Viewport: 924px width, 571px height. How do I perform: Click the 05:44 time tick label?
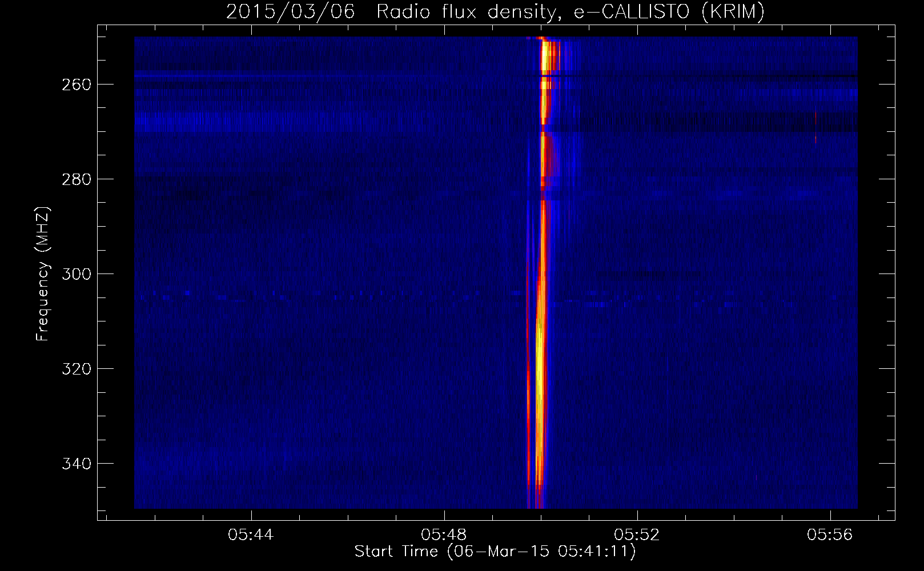point(251,534)
